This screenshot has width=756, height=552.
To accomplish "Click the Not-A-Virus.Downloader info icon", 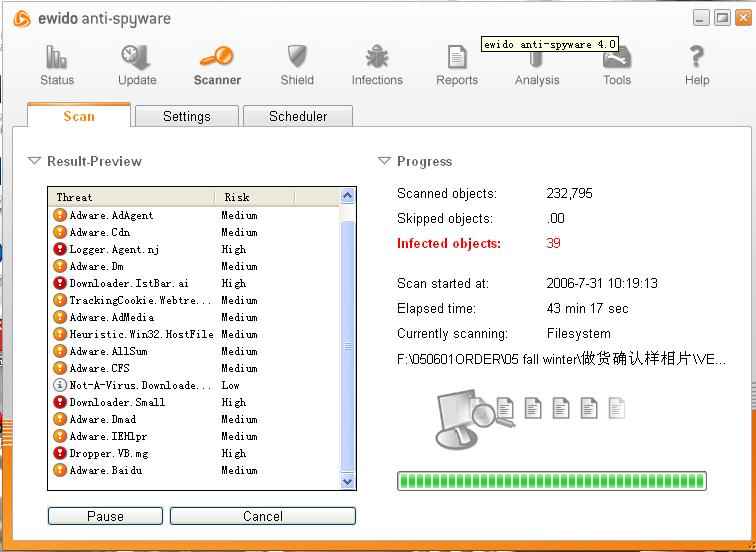I will tap(60, 385).
